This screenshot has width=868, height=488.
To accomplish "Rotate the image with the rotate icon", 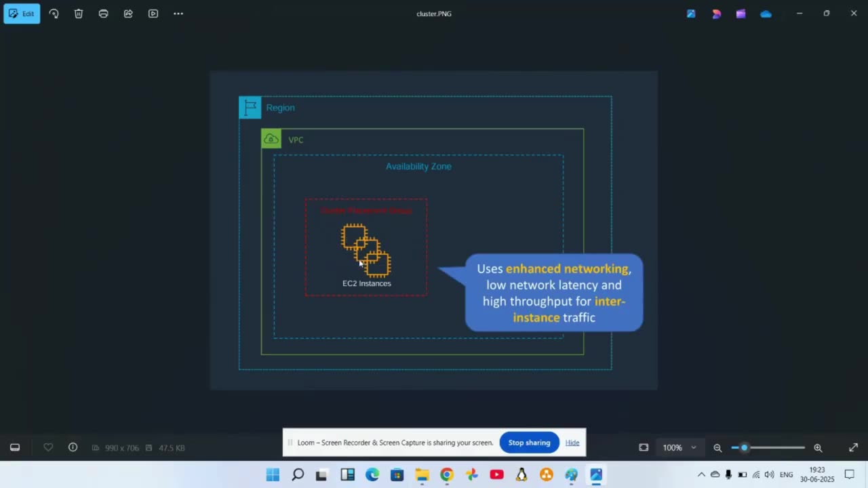I will (x=54, y=14).
